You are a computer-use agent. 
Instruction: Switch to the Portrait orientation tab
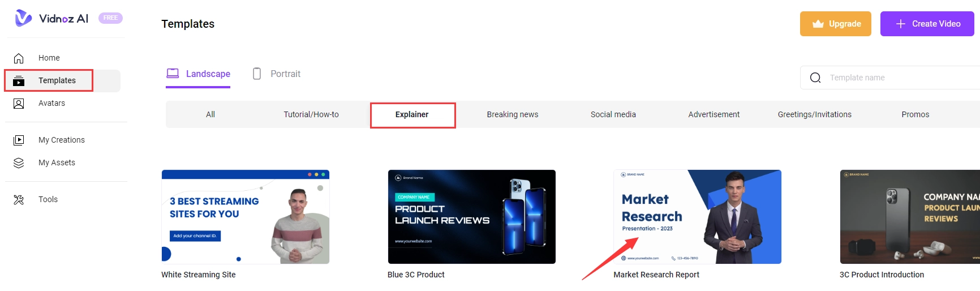(277, 74)
